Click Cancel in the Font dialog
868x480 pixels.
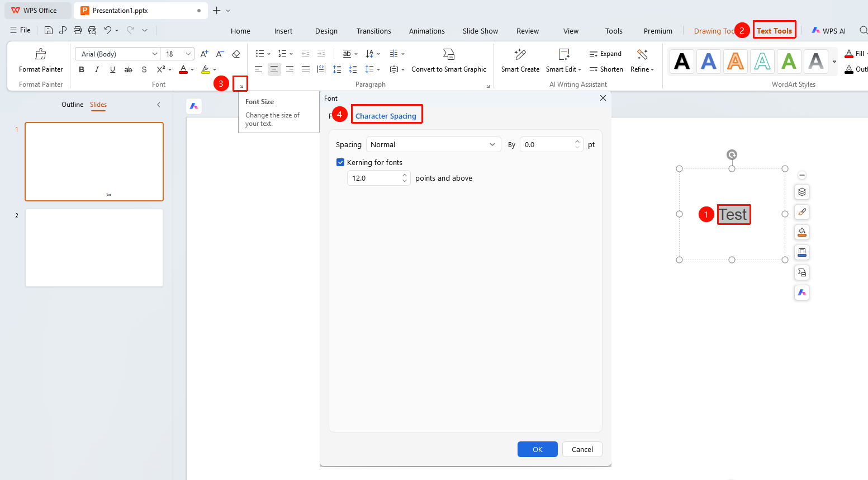[x=582, y=449]
